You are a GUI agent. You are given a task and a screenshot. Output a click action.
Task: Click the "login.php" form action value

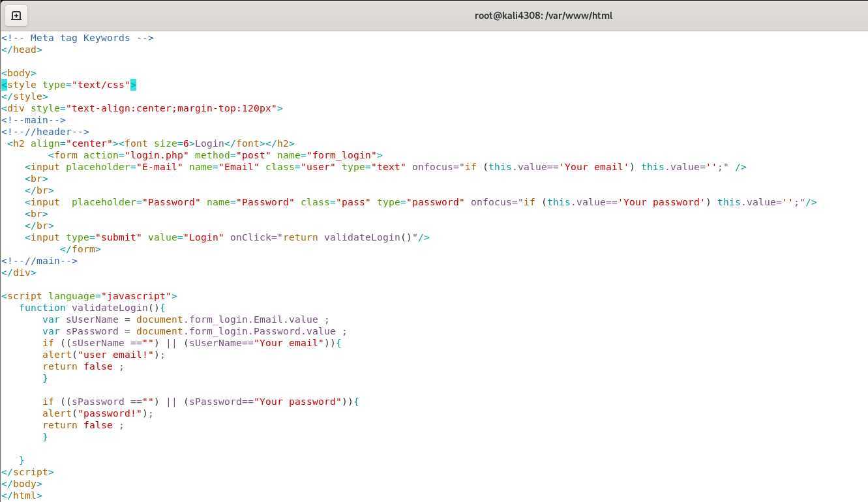click(x=157, y=155)
